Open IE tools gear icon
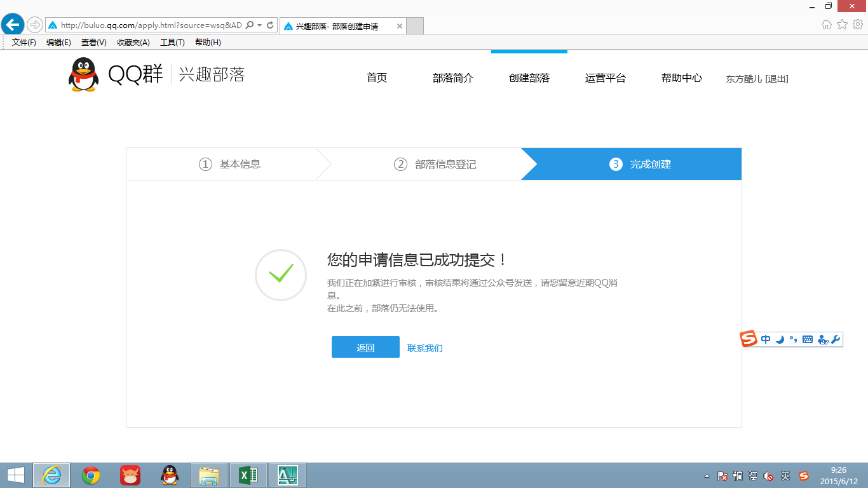The image size is (868, 488). coord(858,24)
